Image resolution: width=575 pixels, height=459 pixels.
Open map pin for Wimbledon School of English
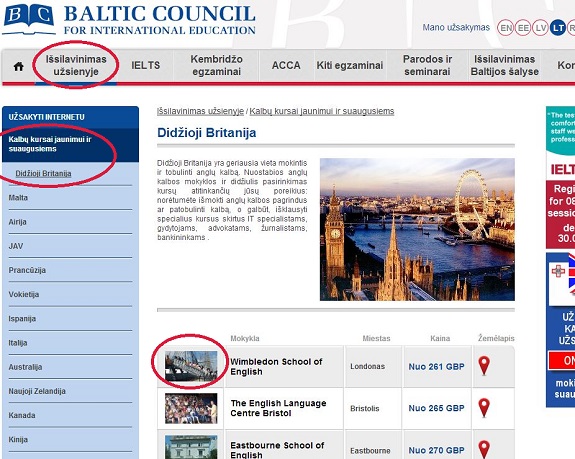click(484, 366)
